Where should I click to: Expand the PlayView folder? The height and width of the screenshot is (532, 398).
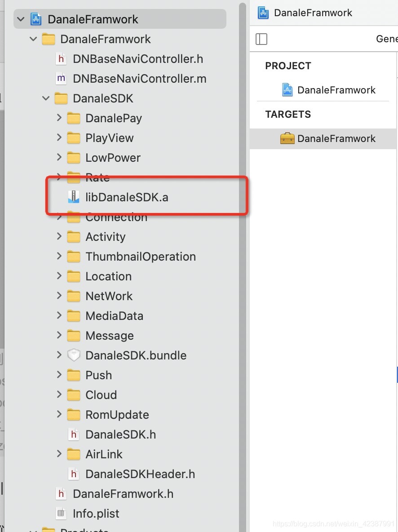59,137
